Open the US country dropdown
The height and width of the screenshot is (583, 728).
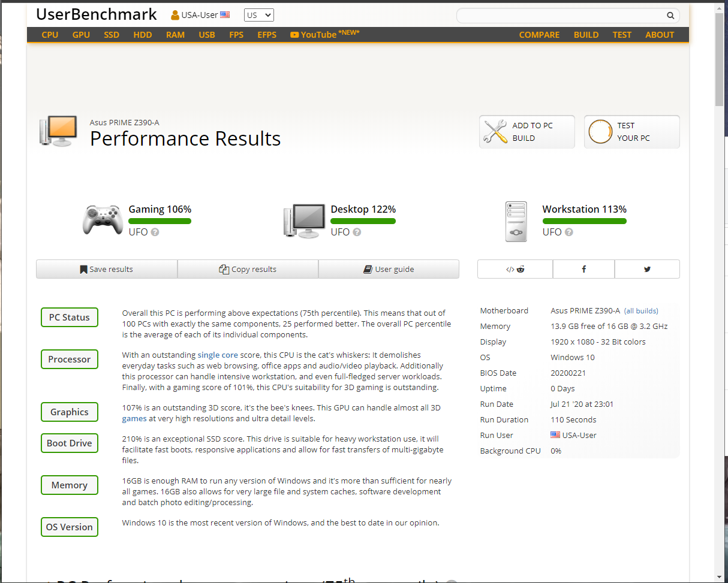click(x=259, y=15)
